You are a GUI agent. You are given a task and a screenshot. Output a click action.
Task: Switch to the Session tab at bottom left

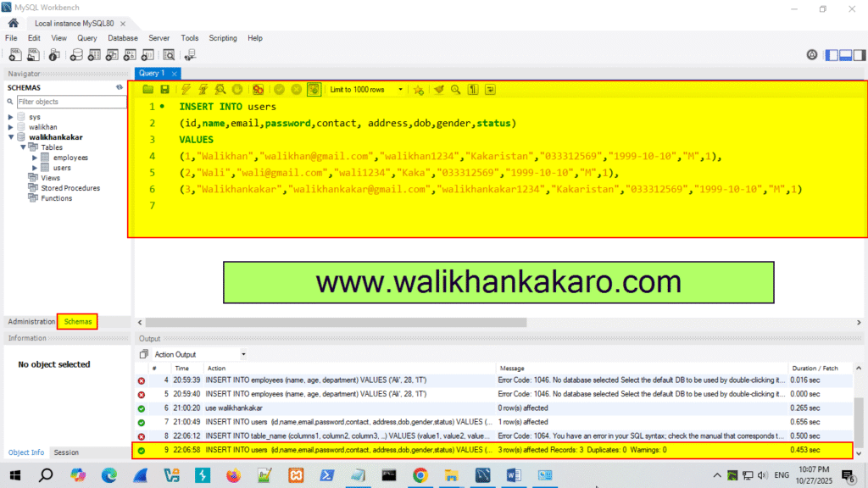(x=65, y=452)
